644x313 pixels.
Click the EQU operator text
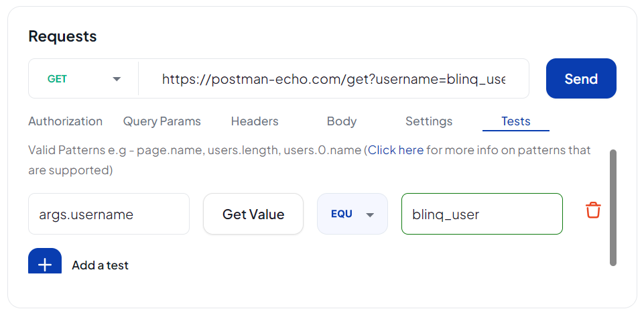pyautogui.click(x=342, y=214)
